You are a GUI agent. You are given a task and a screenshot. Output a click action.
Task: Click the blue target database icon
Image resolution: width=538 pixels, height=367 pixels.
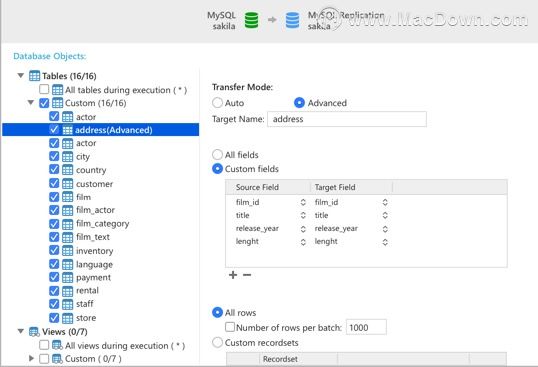pyautogui.click(x=292, y=20)
